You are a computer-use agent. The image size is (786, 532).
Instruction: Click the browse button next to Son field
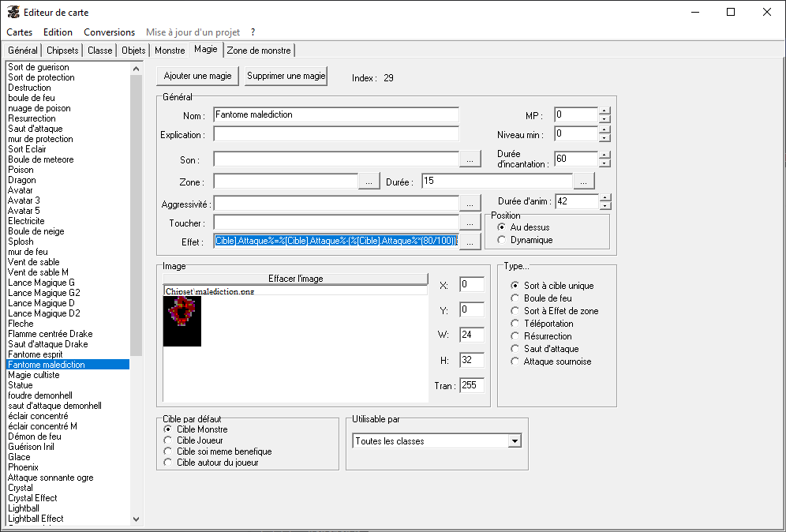[470, 159]
